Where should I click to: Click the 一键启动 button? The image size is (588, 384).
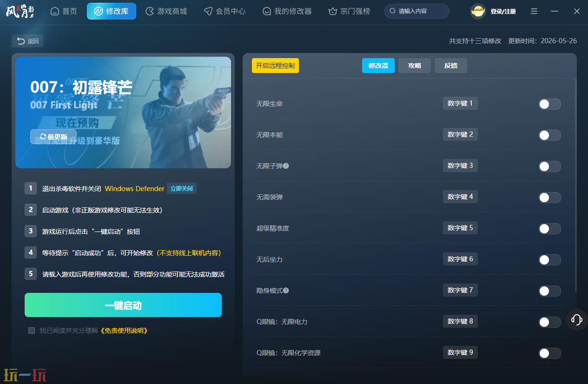[x=123, y=305]
